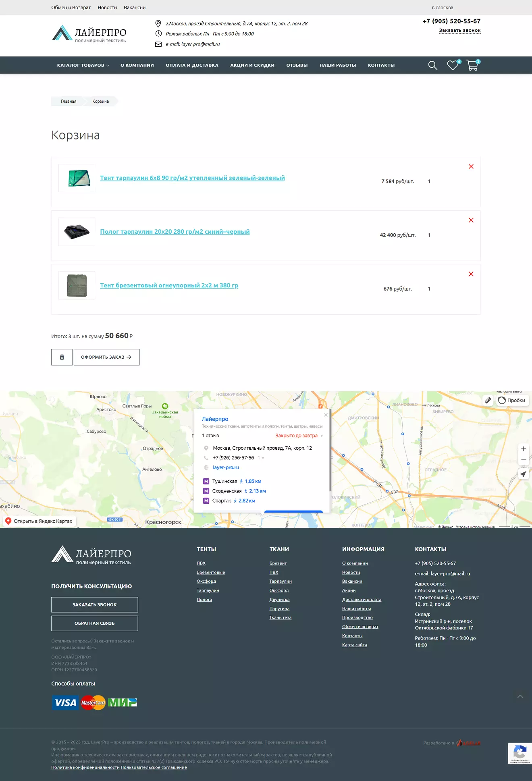Image resolution: width=532 pixels, height=781 pixels.
Task: Open О компании menu item
Action: coord(137,65)
